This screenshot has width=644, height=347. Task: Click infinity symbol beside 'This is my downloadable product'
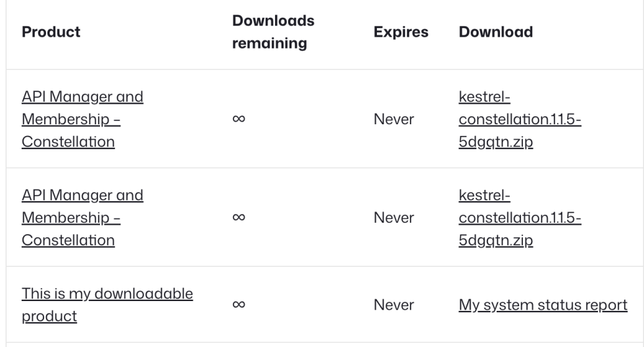pos(239,305)
